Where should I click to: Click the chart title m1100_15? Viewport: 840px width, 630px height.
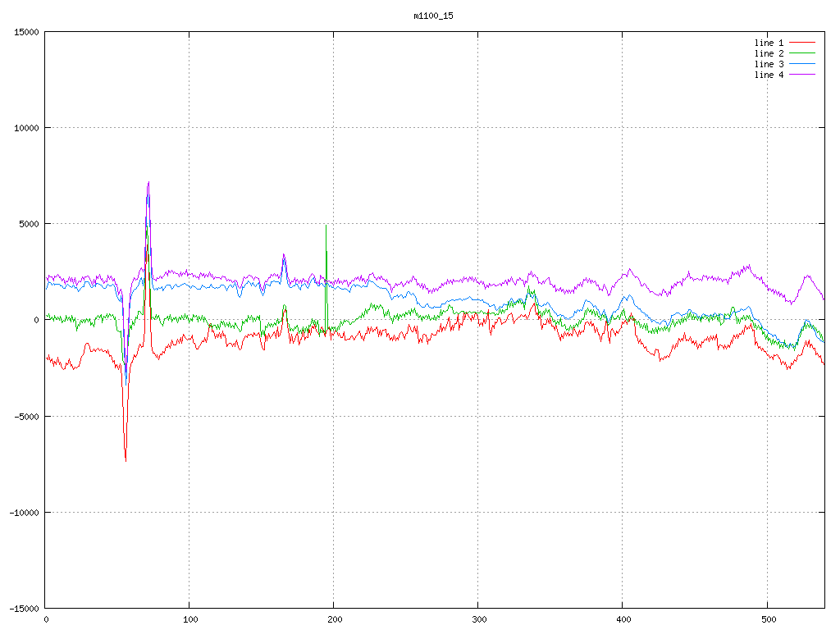point(433,16)
